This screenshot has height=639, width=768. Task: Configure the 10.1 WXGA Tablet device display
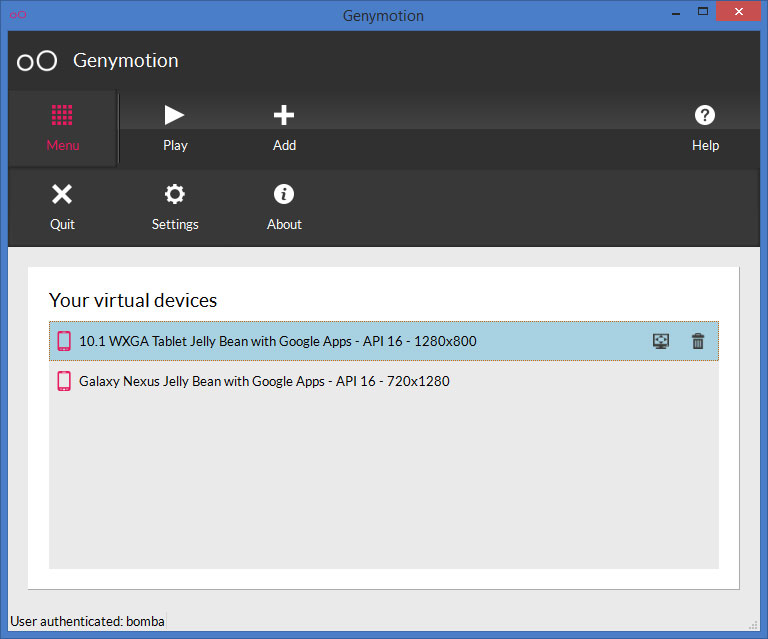tap(661, 341)
